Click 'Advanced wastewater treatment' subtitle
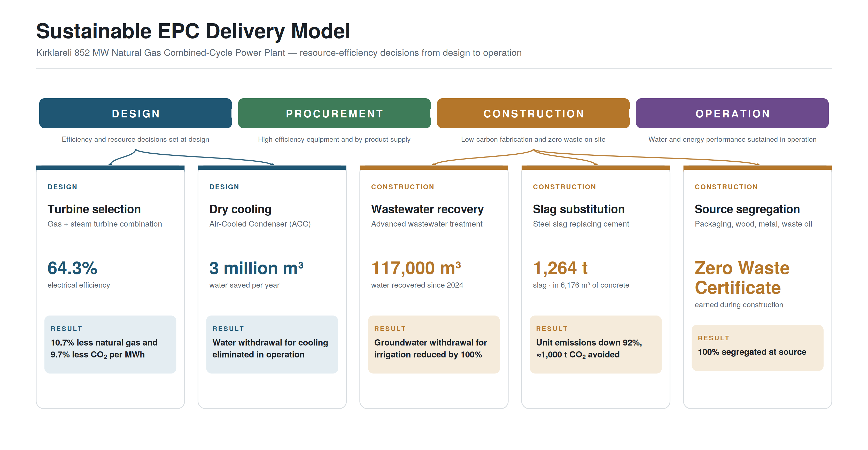 point(427,224)
